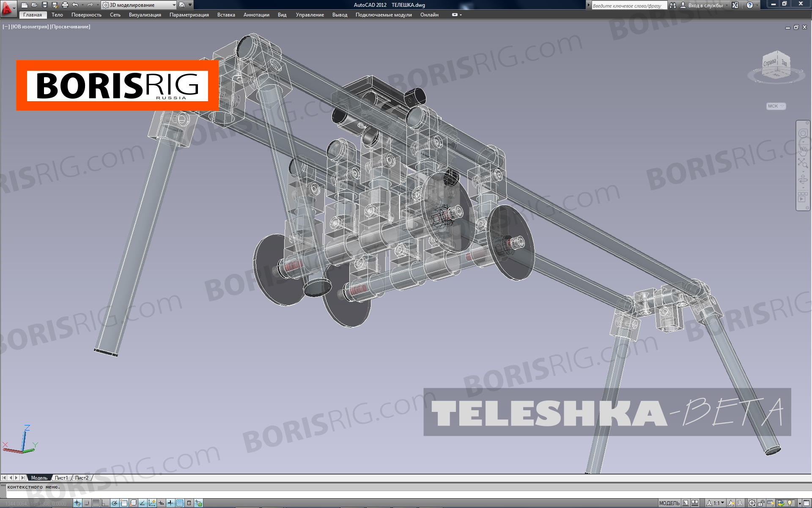The image size is (812, 508).
Task: Toggle Polar tracking in status bar
Action: (x=115, y=503)
